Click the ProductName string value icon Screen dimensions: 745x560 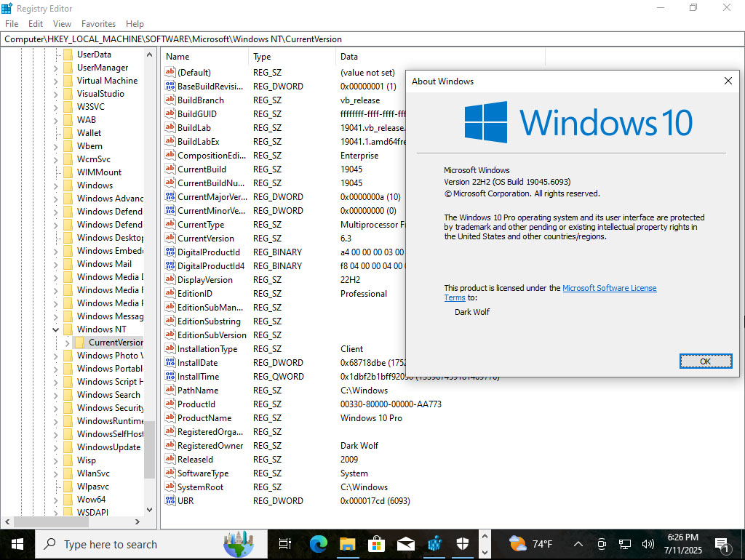(x=170, y=417)
